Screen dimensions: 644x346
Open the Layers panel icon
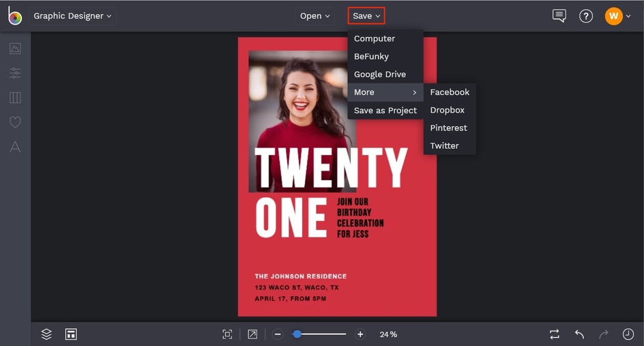pos(46,334)
